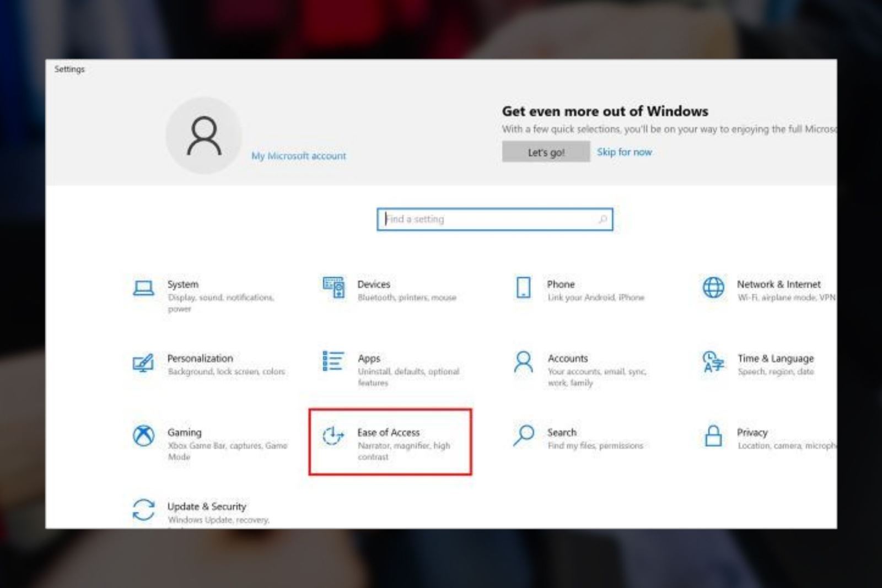This screenshot has height=588, width=882.
Task: Select the Privacy lock icon
Action: (713, 436)
